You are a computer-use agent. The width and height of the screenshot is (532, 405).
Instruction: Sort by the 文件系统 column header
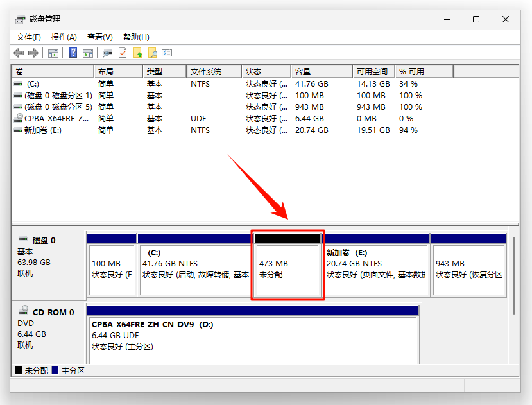[214, 72]
